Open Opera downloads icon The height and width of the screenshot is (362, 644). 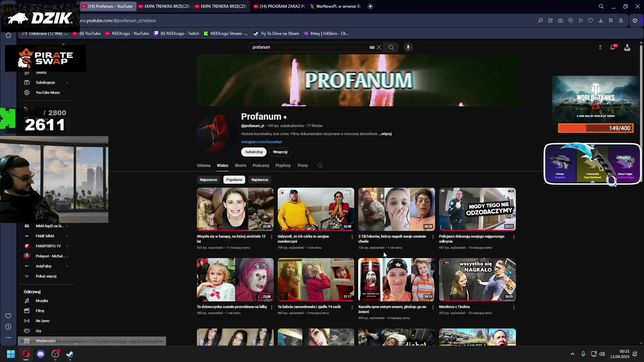pos(601,21)
